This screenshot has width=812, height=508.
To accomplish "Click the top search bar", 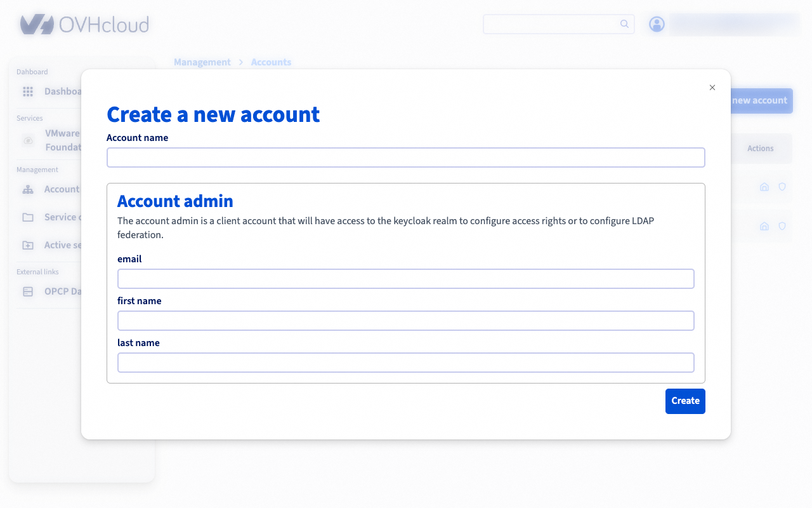I will pos(552,23).
